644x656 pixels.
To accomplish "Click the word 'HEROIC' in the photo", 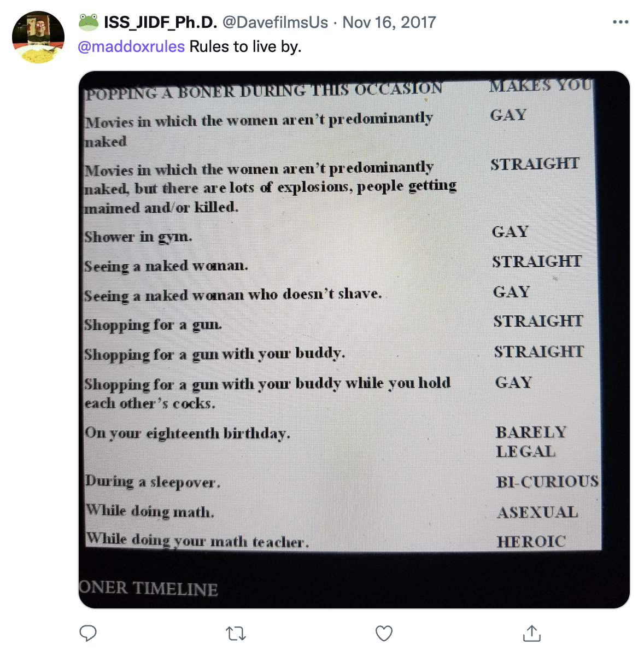I will (531, 541).
